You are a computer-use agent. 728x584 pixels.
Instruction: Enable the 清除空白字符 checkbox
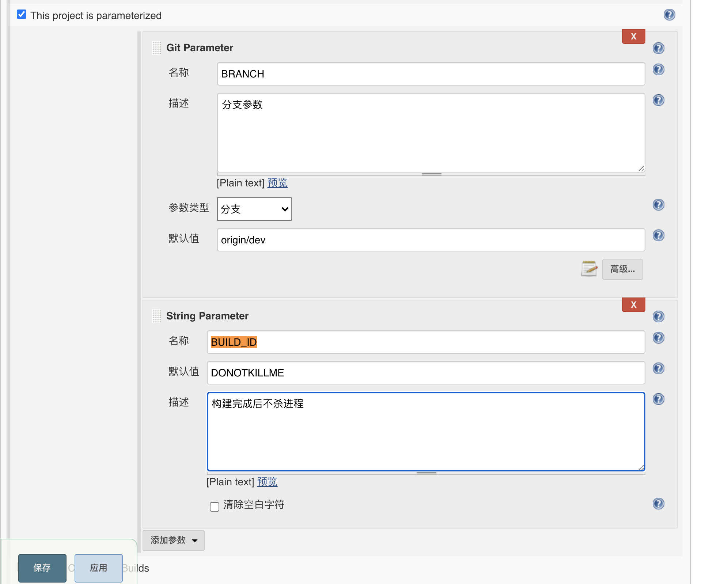215,507
